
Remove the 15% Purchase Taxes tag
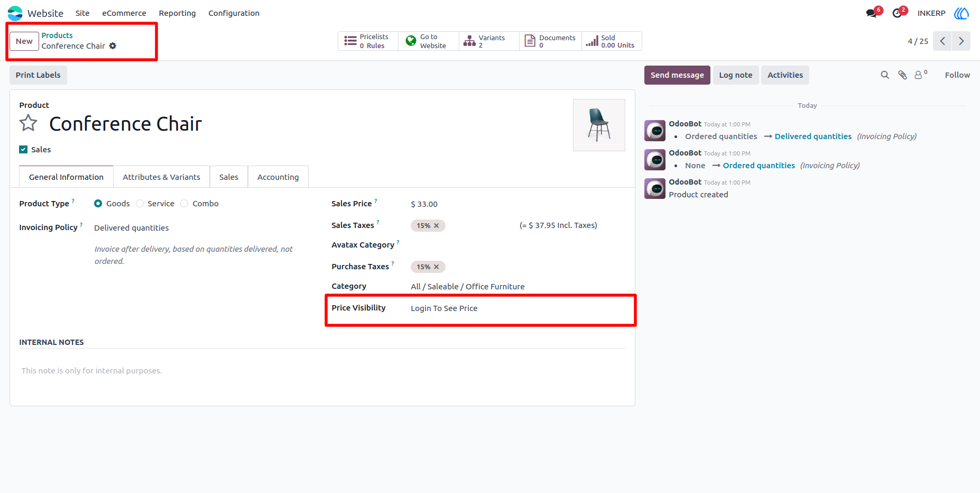point(437,267)
